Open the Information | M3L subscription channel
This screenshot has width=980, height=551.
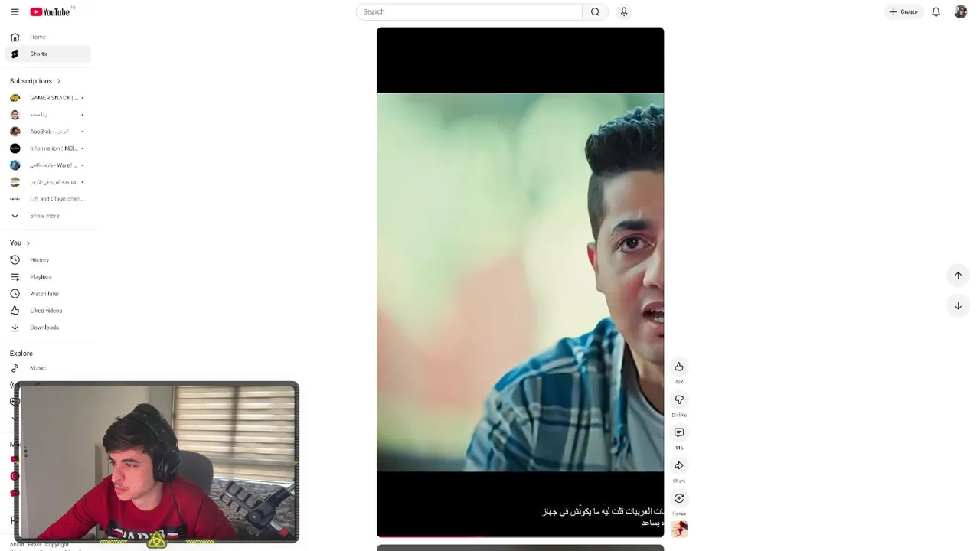click(47, 148)
